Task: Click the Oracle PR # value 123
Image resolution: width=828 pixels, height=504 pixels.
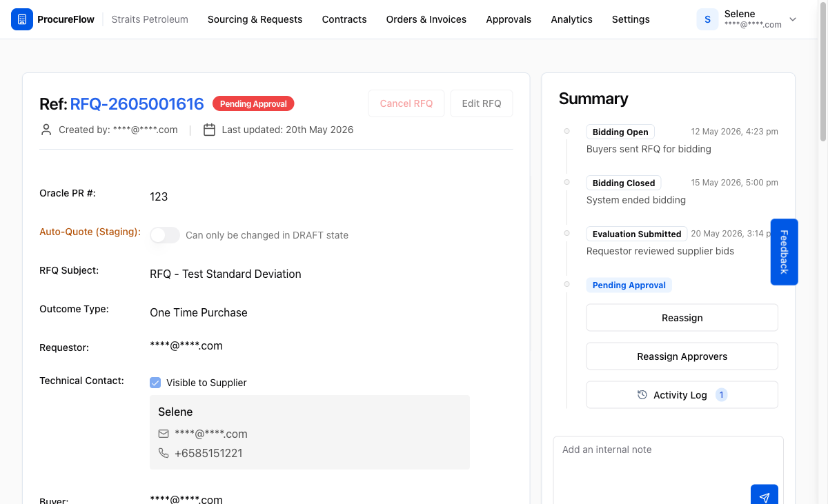Action: coord(159,196)
